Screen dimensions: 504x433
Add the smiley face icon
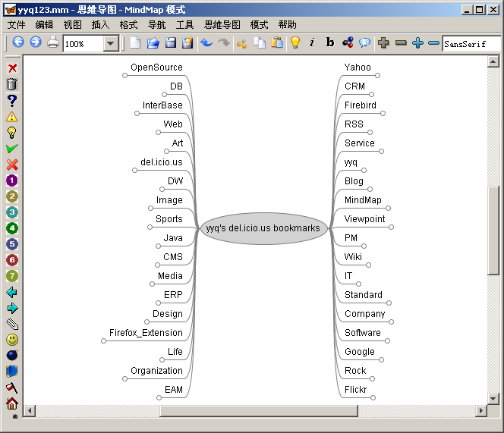(x=12, y=340)
